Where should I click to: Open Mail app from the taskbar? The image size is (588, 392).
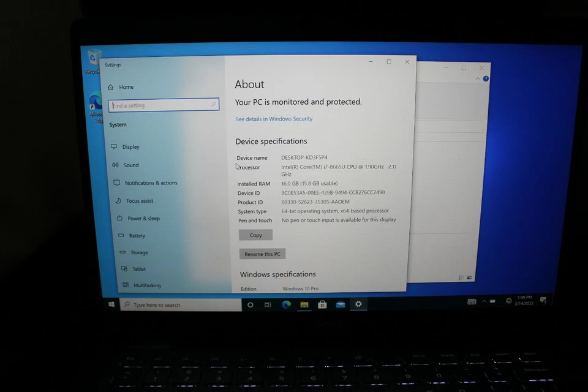(x=341, y=304)
